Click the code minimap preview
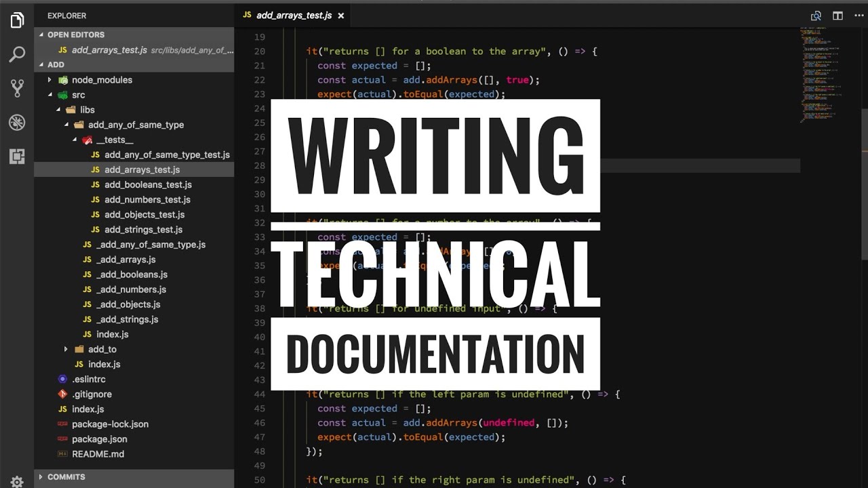Image resolution: width=868 pixels, height=488 pixels. click(x=821, y=75)
